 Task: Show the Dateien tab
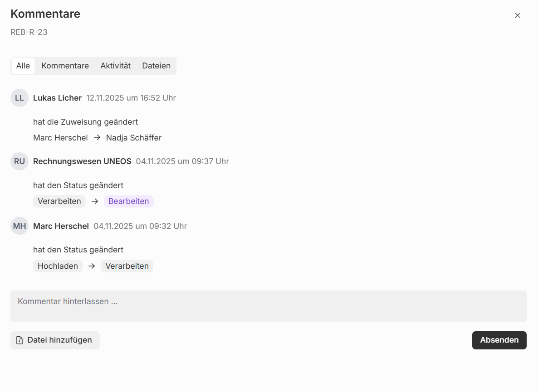click(156, 66)
